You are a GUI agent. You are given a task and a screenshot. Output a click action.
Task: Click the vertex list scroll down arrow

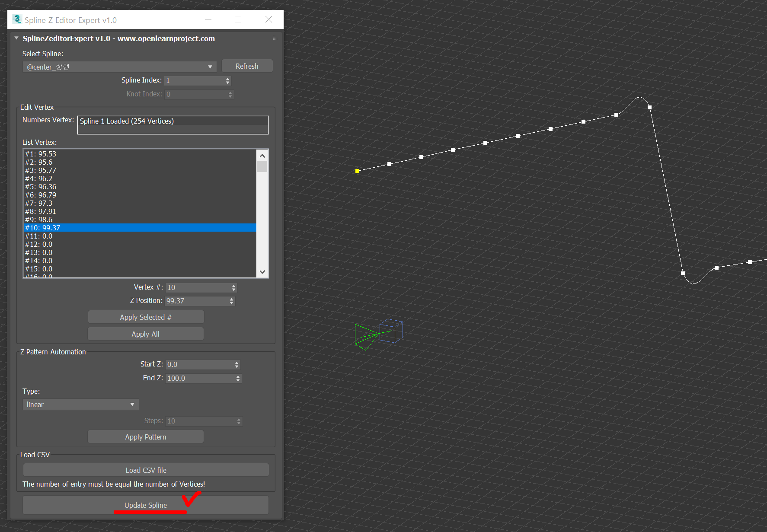pyautogui.click(x=262, y=272)
